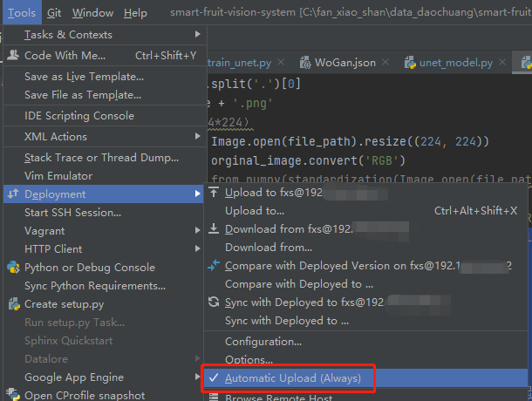This screenshot has height=401, width=532.
Task: Open deployment Options…
Action: point(365,360)
